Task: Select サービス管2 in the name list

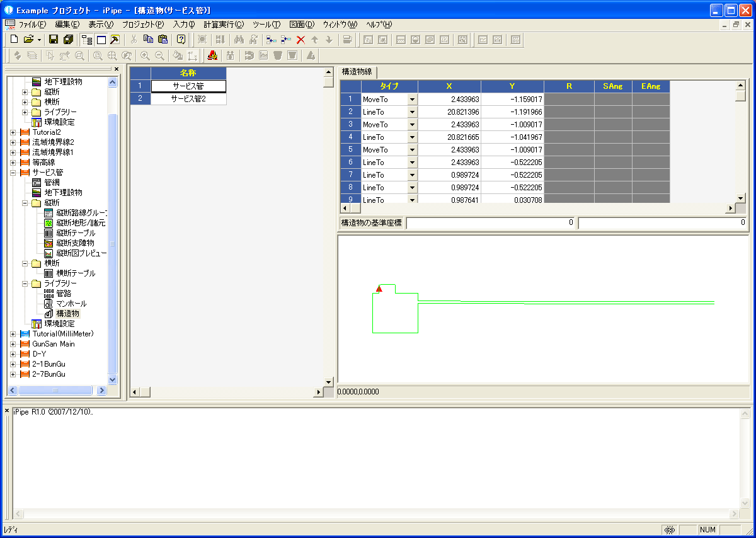Action: [x=189, y=99]
